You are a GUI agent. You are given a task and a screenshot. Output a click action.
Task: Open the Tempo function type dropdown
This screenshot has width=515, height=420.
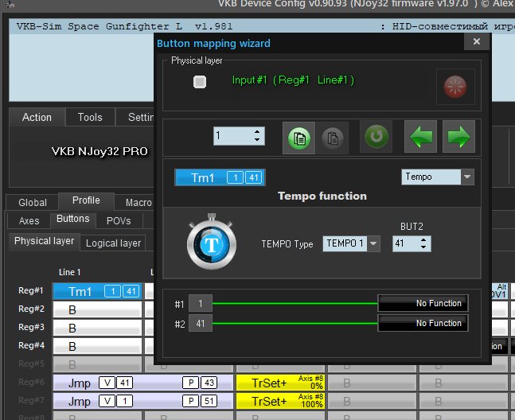point(467,177)
